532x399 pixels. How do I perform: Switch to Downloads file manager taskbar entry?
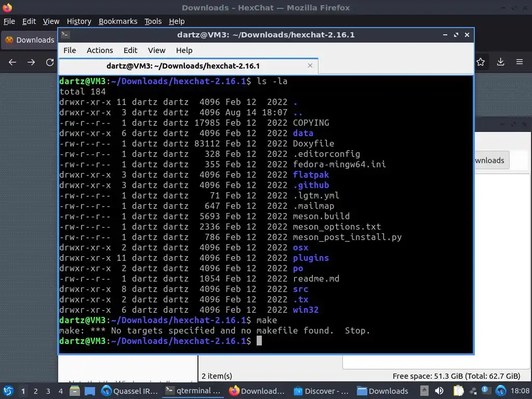(x=383, y=391)
